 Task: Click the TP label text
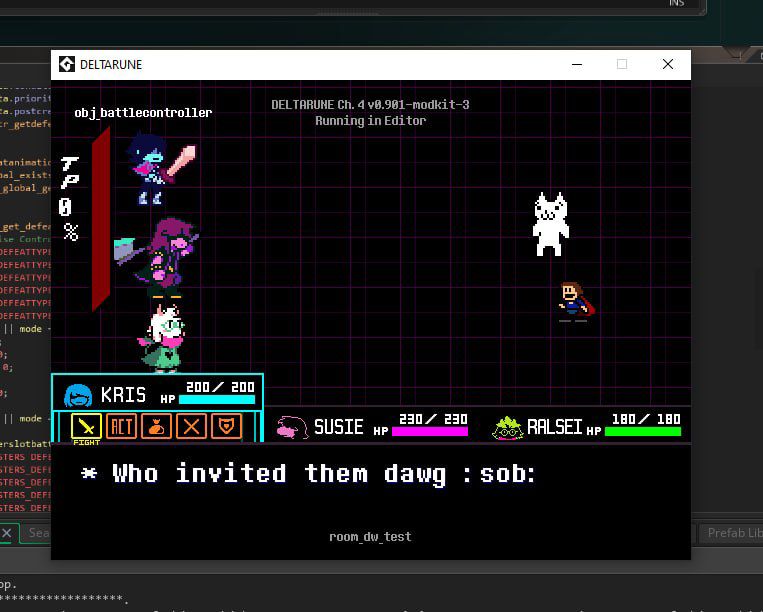pyautogui.click(x=70, y=173)
